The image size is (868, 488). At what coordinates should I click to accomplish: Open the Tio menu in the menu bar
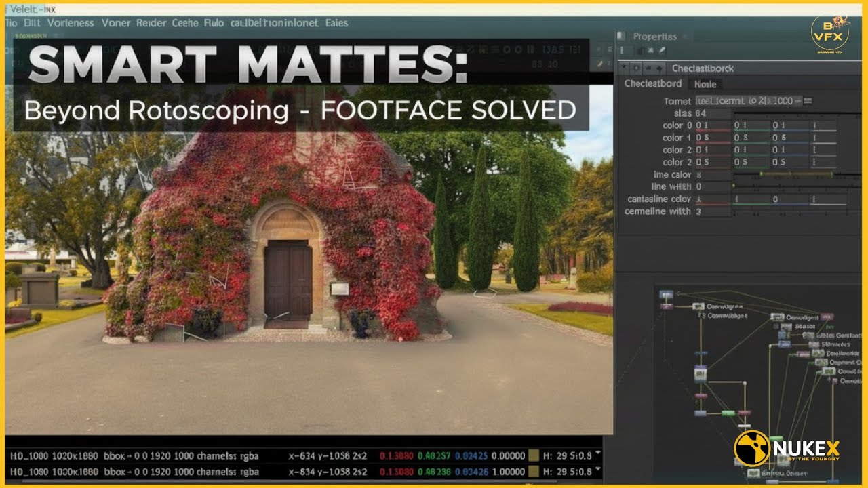(11, 23)
